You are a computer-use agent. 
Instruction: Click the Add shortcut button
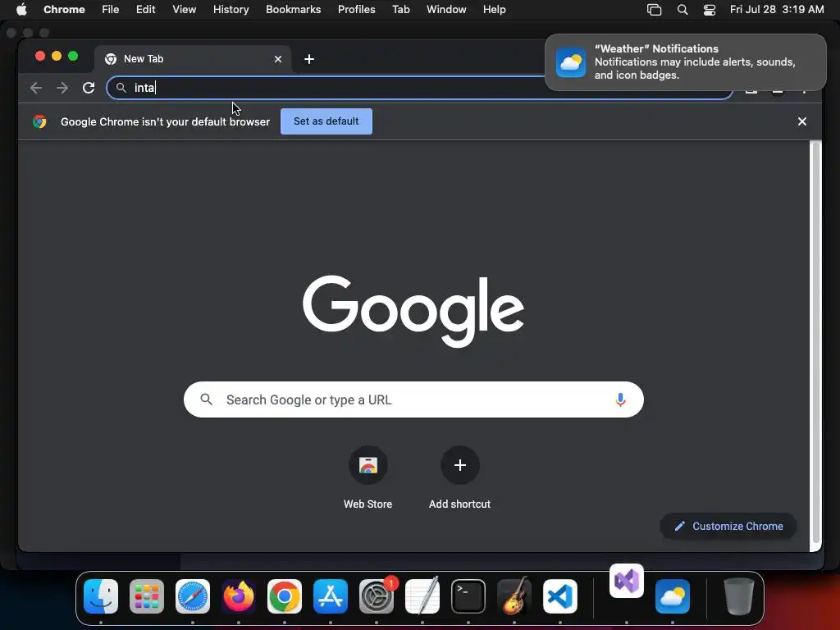click(x=459, y=478)
